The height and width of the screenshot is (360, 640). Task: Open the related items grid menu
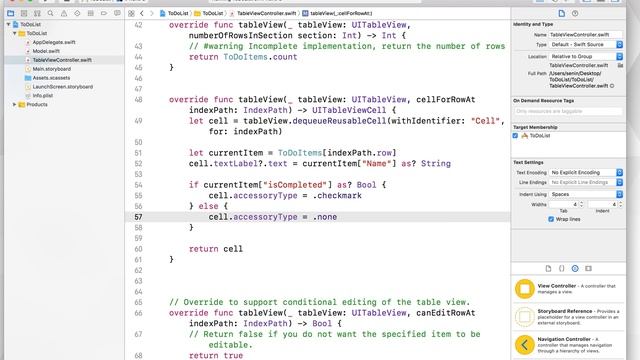131,13
